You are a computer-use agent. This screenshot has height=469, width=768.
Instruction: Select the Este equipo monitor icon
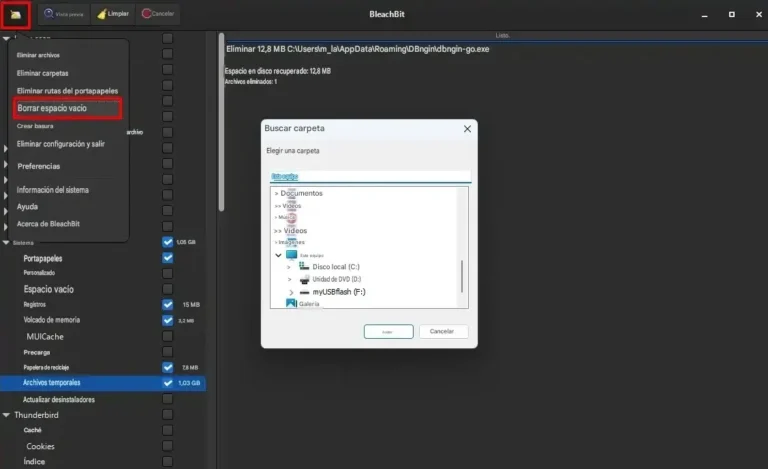(x=291, y=255)
